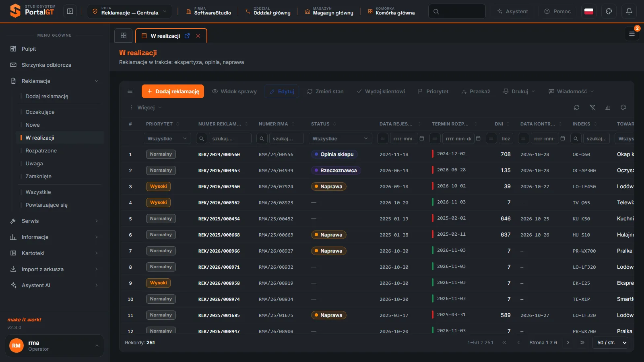Open the grid dashboard tab icon
The height and width of the screenshot is (362, 644).
click(x=124, y=35)
